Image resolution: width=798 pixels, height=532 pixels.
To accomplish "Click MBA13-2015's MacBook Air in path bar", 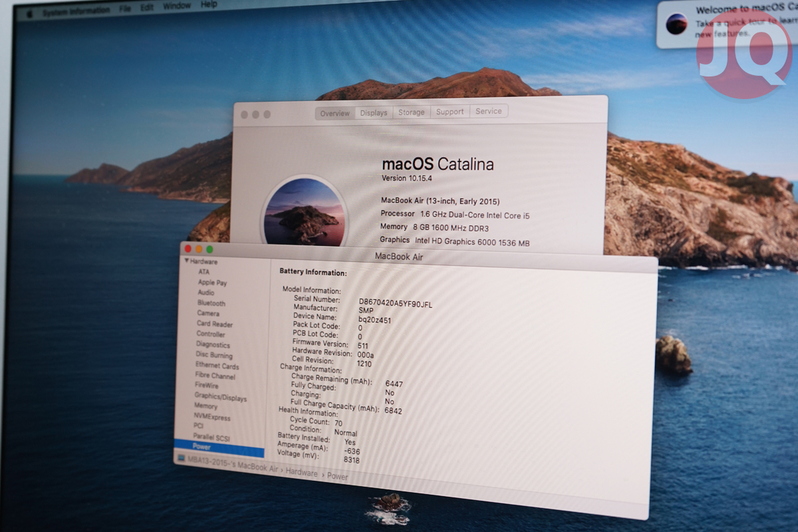I will point(232,465).
